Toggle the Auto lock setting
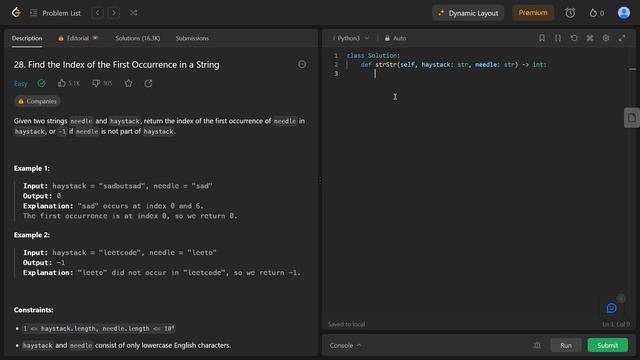 click(x=395, y=38)
